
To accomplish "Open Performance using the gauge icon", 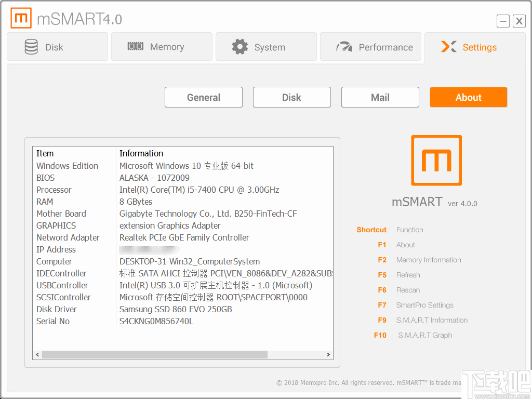I will coord(344,46).
